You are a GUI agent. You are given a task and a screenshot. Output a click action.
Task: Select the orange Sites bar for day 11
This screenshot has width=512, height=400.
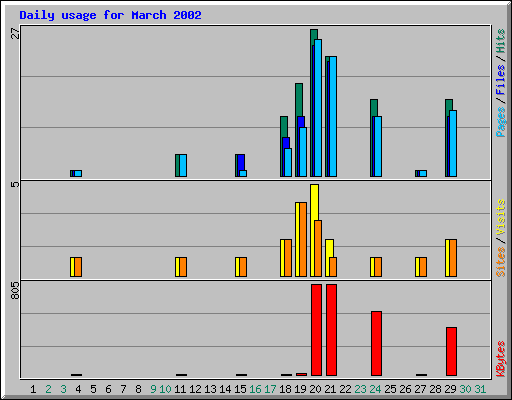[x=183, y=267]
